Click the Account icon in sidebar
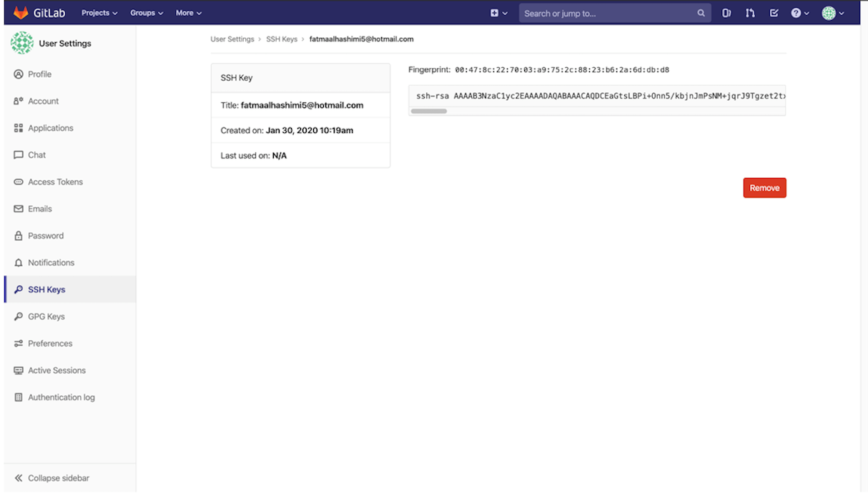Viewport: 868px width, 496px height. pyautogui.click(x=19, y=101)
